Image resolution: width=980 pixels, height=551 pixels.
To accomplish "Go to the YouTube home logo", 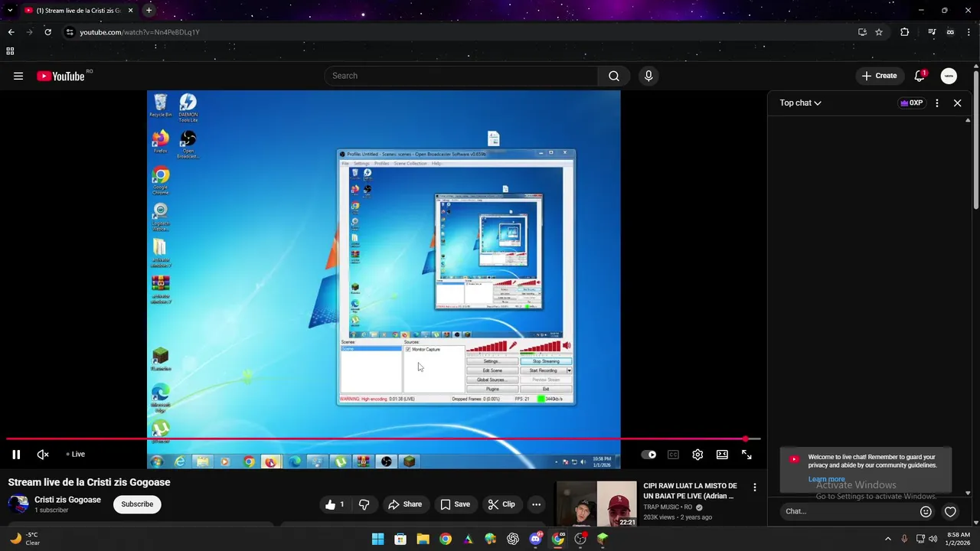I will pyautogui.click(x=61, y=76).
